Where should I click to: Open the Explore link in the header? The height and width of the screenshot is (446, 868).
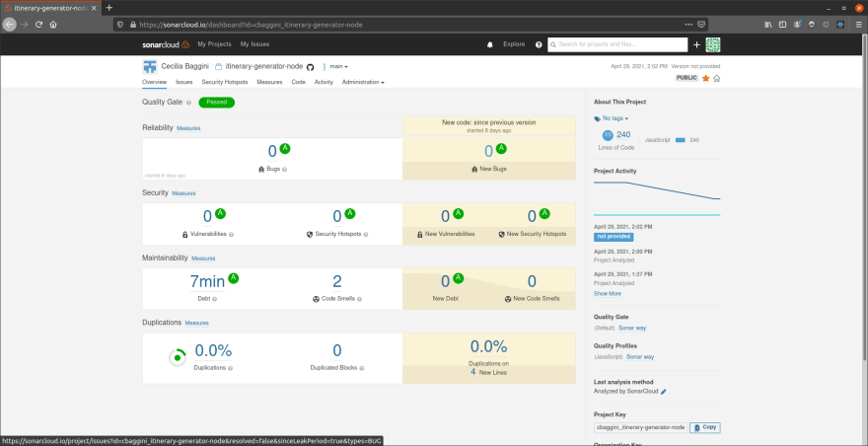click(514, 44)
